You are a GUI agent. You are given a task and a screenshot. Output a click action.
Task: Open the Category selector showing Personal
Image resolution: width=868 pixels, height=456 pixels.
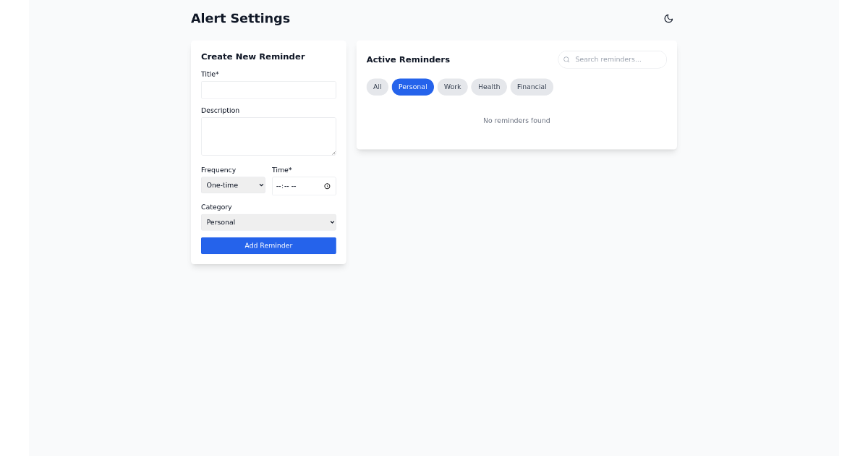click(268, 222)
